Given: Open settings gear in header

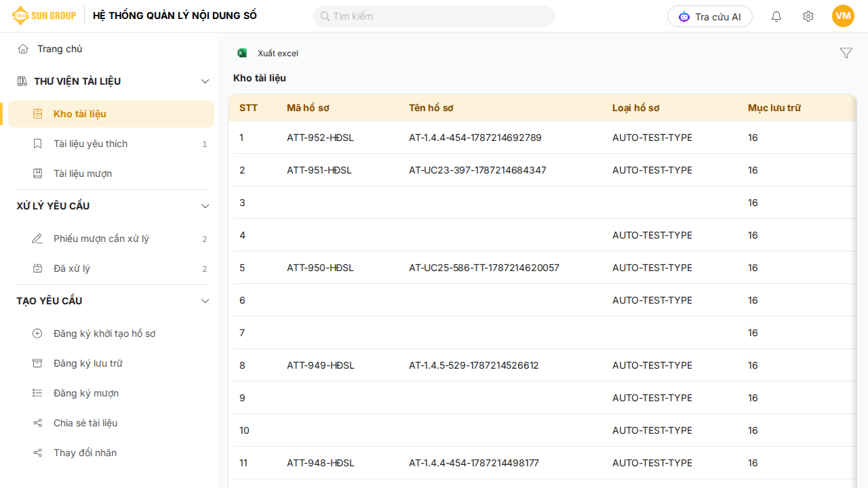Looking at the screenshot, I should pyautogui.click(x=808, y=16).
